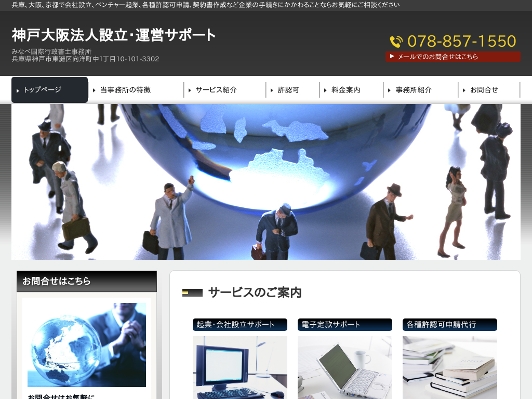Image resolution: width=532 pixels, height=399 pixels.
Task: Open the トップページ menu item
Action: tap(50, 90)
